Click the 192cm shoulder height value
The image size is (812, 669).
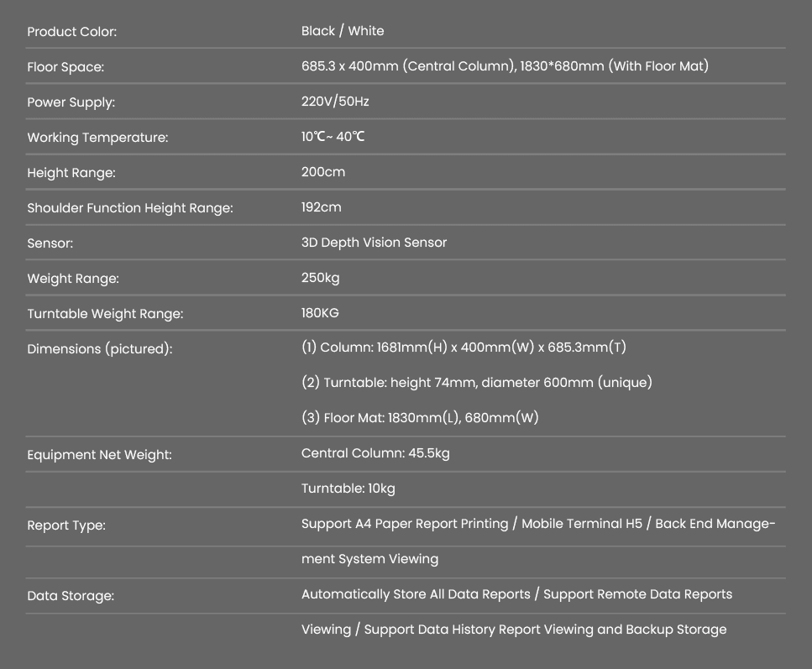tap(322, 207)
